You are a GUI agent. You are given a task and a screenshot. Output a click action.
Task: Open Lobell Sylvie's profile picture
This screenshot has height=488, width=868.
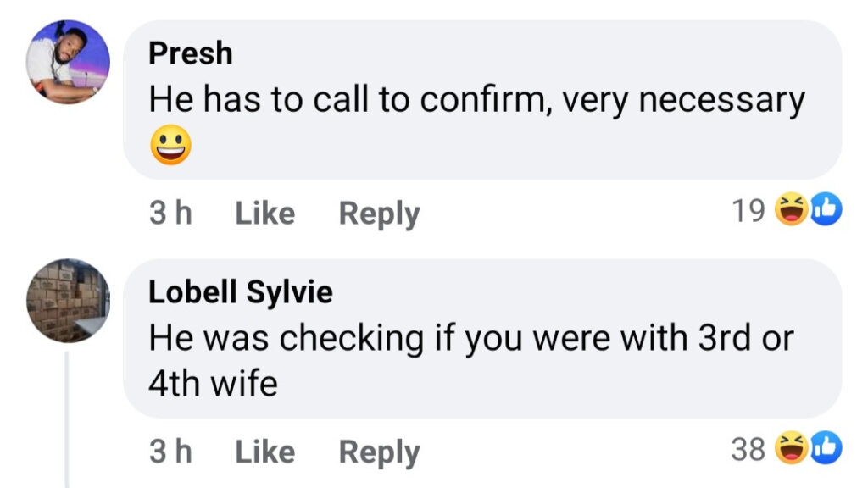[x=68, y=301]
